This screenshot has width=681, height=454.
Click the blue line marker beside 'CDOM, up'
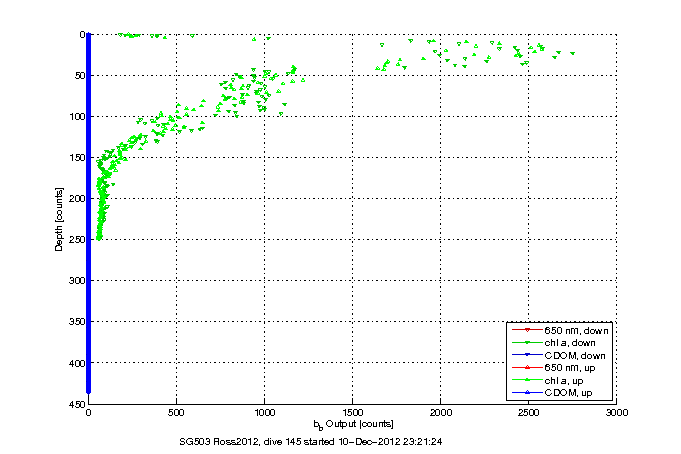pyautogui.click(x=527, y=392)
